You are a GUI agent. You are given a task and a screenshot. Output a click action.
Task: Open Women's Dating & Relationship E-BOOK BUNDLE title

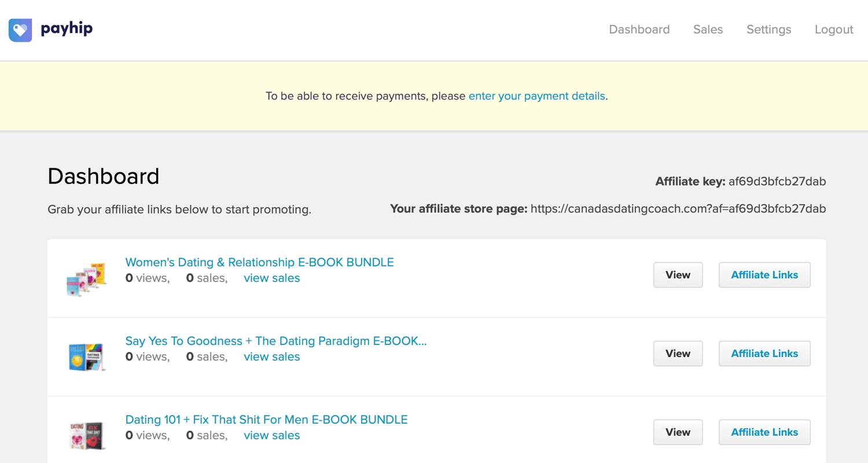259,262
